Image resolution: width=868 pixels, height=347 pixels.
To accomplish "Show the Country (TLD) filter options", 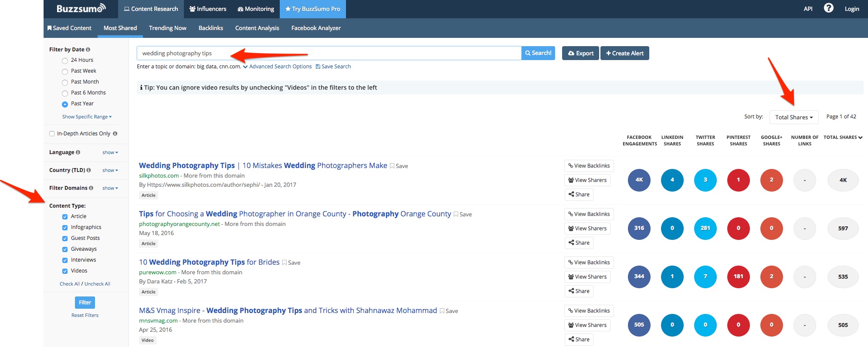I will coord(110,170).
